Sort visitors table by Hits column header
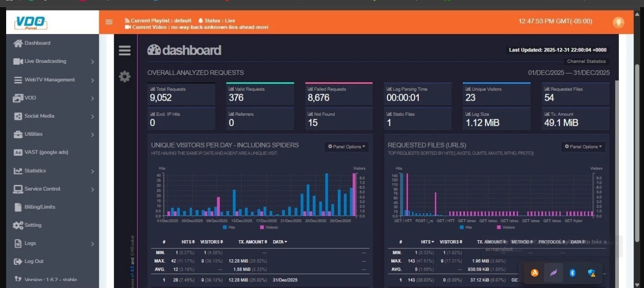The image size is (644, 288). (188, 242)
